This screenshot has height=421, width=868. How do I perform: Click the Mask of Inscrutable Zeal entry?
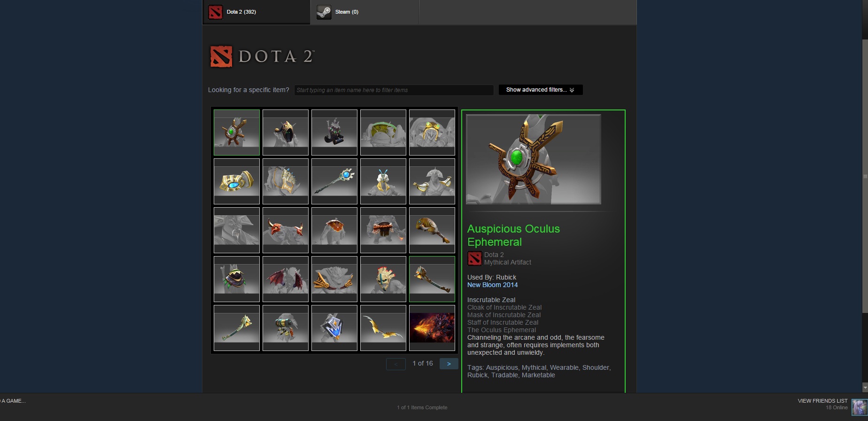[x=504, y=315]
